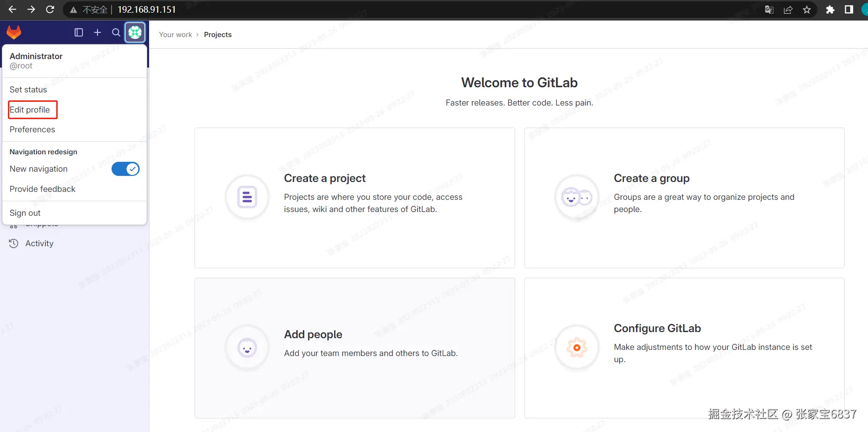
Task: Open Activity in the sidebar
Action: [x=75, y=243]
